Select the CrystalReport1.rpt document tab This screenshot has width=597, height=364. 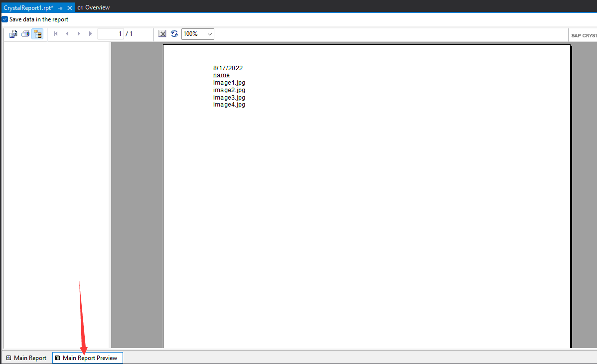[x=27, y=7]
